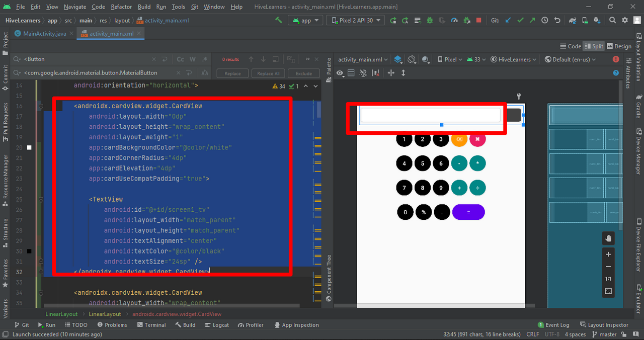The width and height of the screenshot is (644, 340).
Task: Click the 1:1 zoom to 100% button
Action: [x=608, y=279]
